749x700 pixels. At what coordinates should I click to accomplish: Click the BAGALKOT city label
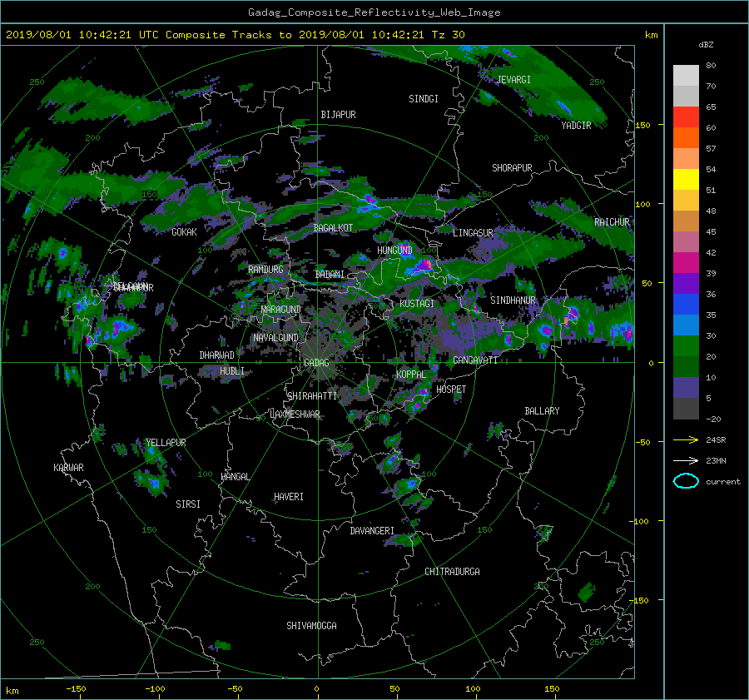(x=333, y=228)
